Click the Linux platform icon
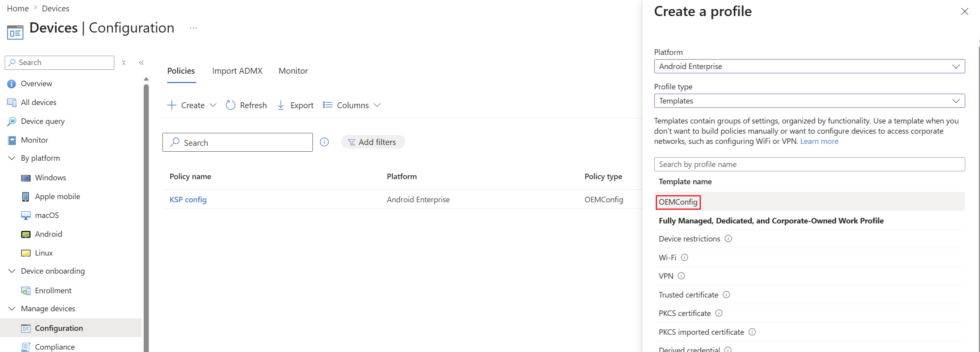Image resolution: width=980 pixels, height=352 pixels. 26,253
